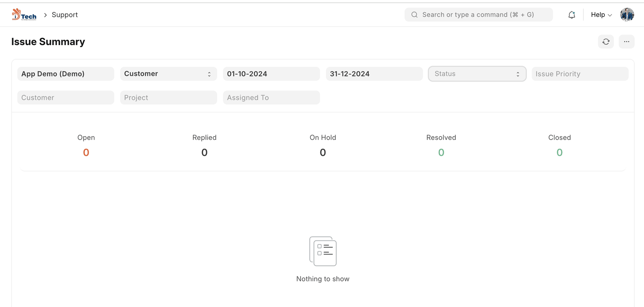Focus the Project filter field
This screenshot has width=644, height=307.
(168, 97)
